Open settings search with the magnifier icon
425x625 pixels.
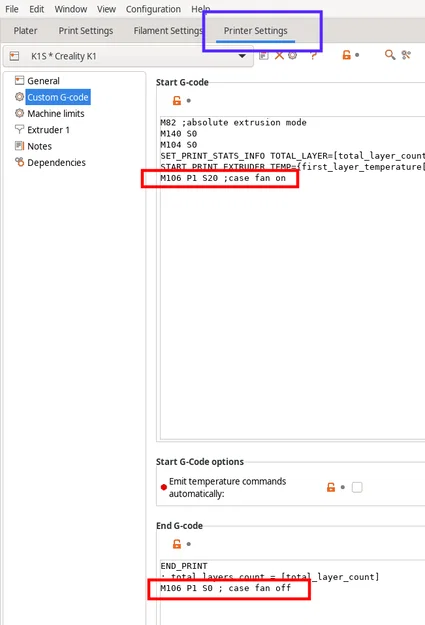(x=390, y=55)
